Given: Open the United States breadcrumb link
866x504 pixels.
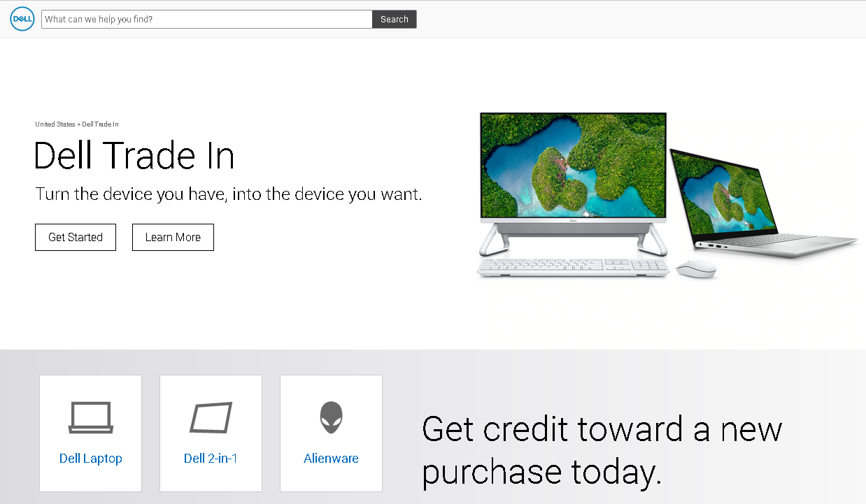Looking at the screenshot, I should click(55, 124).
